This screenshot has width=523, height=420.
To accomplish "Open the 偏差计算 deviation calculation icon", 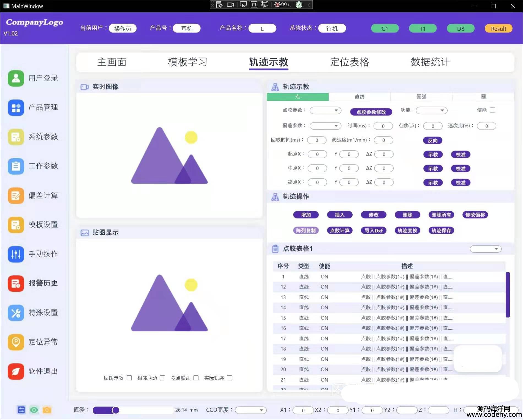I will 16,196.
